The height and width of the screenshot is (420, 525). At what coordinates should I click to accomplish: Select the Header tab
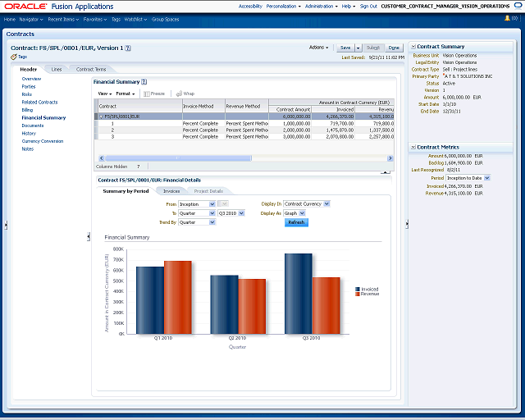pos(29,70)
